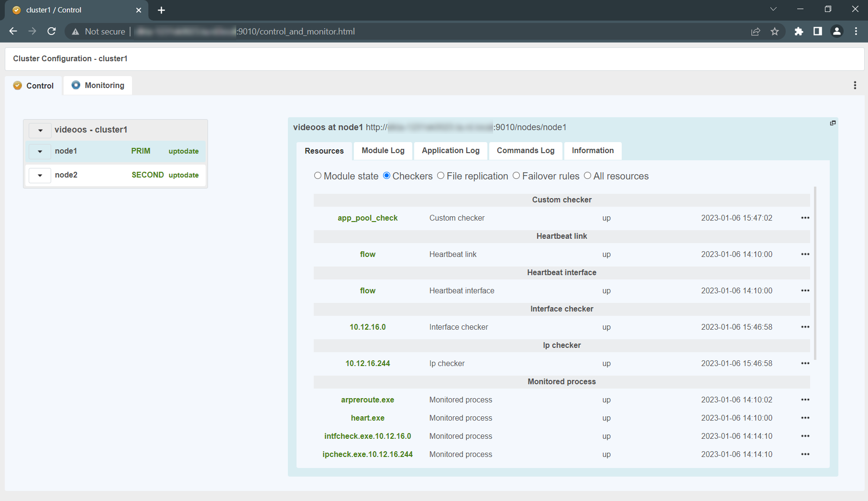Open the vertical dots menu above the Control tab
Image resolution: width=868 pixels, height=501 pixels.
855,85
